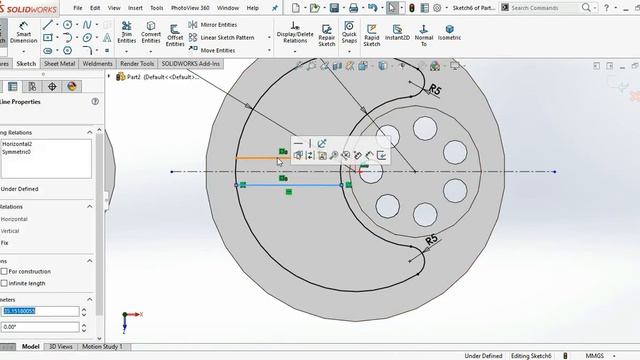Open the DimXpert Manager panel tab
The height and width of the screenshot is (360, 640).
click(x=52, y=87)
